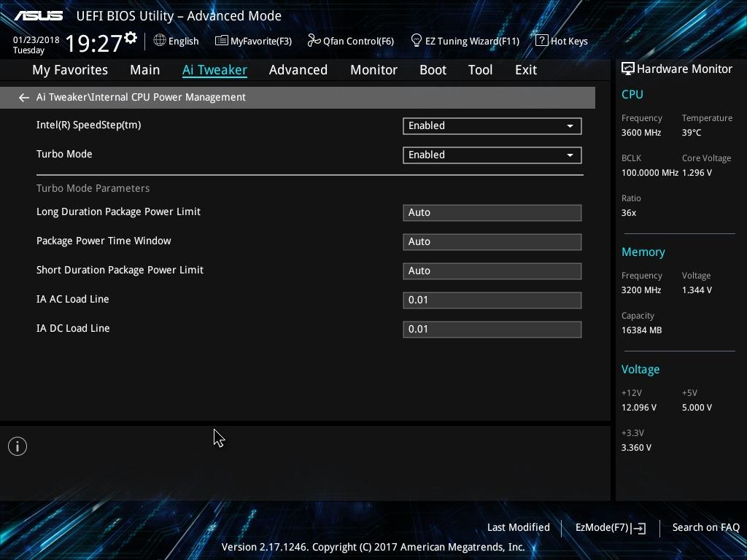Click the EzMode exit arrow icon
Viewport: 747px width, 560px height.
point(639,528)
